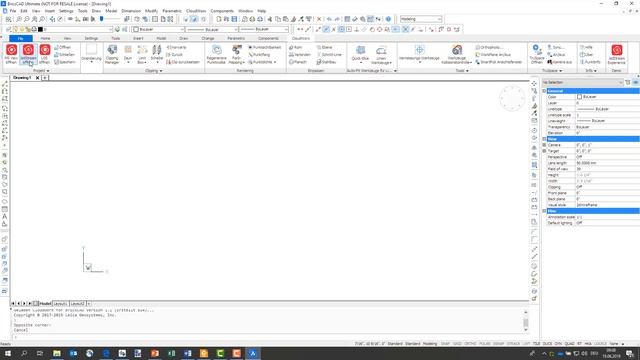
Task: Click SmartPick Ansichtsfenster button
Action: (499, 62)
